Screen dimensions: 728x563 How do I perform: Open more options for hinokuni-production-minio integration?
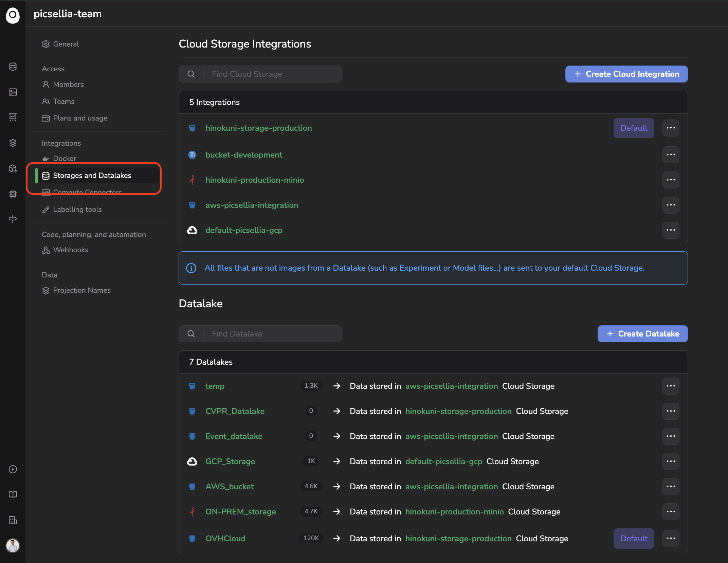click(671, 180)
